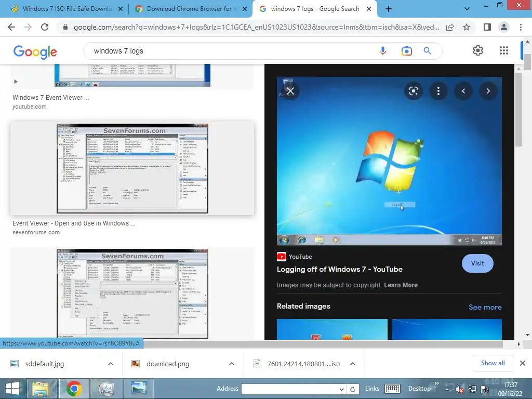Show next image in preview
Image resolution: width=532 pixels, height=399 pixels.
(x=488, y=91)
